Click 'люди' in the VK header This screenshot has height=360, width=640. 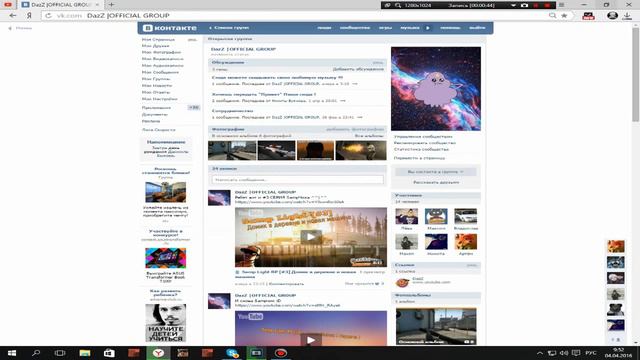point(324,28)
